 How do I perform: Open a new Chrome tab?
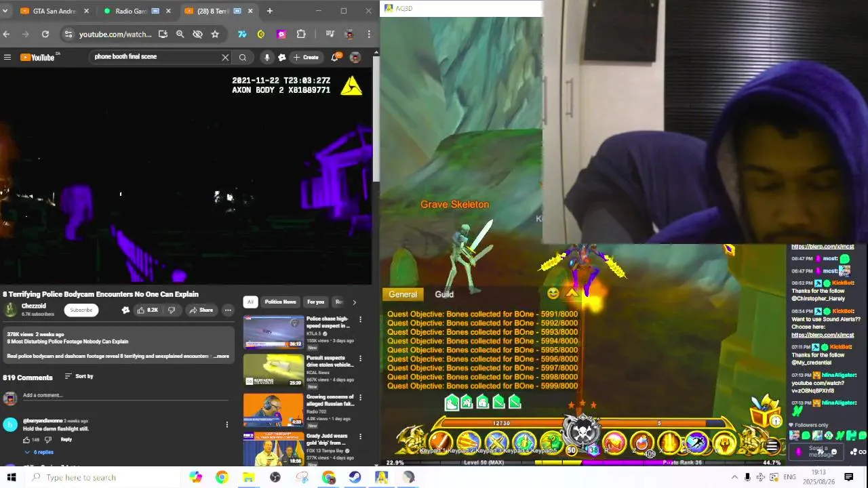[270, 11]
